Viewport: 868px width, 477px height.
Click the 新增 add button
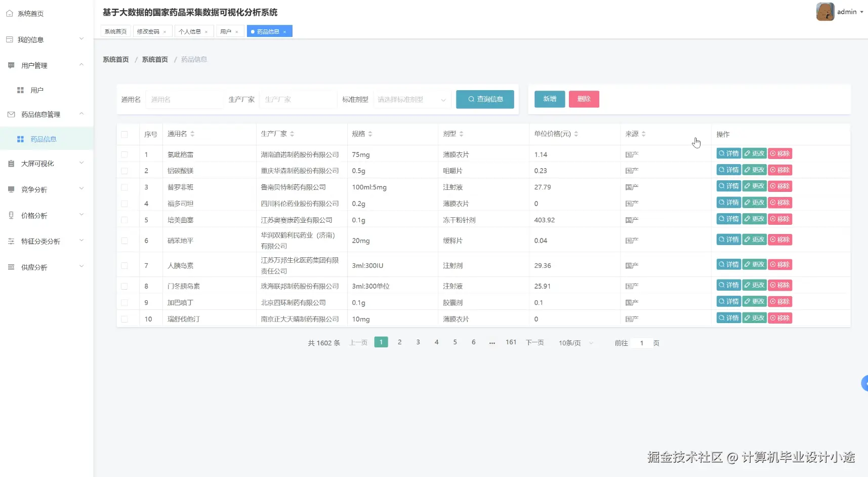point(549,99)
